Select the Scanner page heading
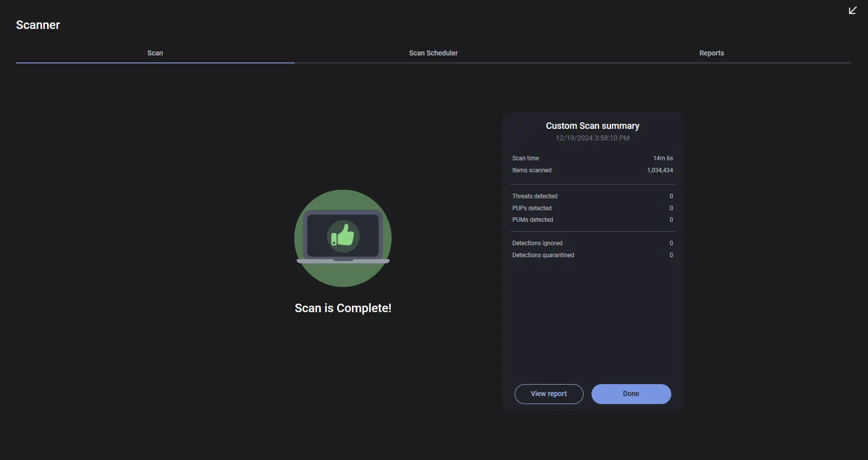This screenshot has height=460, width=868. (38, 25)
